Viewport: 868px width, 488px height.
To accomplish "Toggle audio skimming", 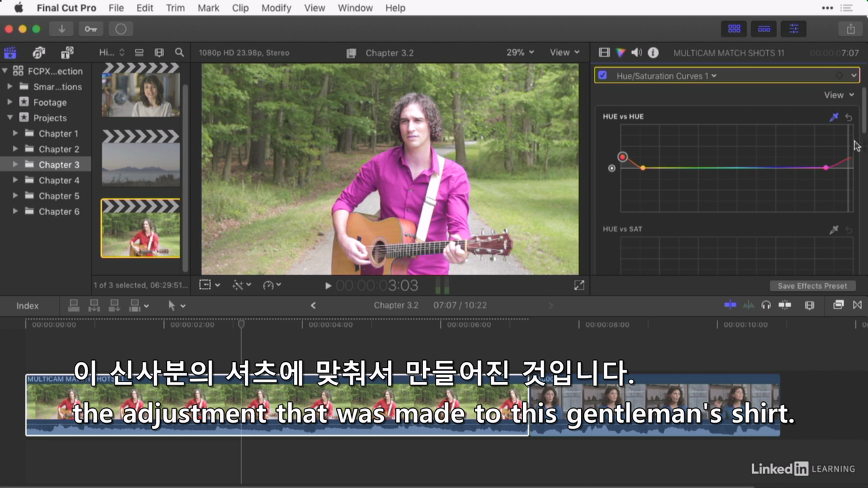I will (748, 305).
